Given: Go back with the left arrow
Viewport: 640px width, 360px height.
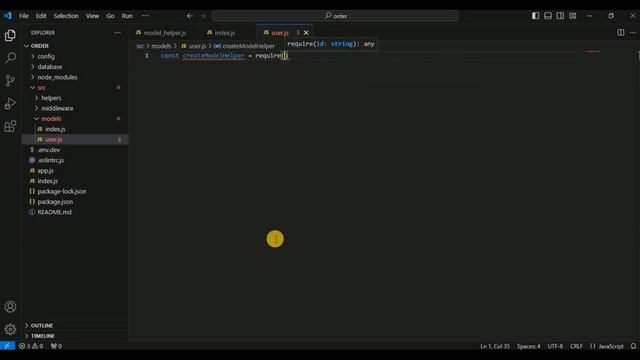Looking at the screenshot, I should coord(190,16).
